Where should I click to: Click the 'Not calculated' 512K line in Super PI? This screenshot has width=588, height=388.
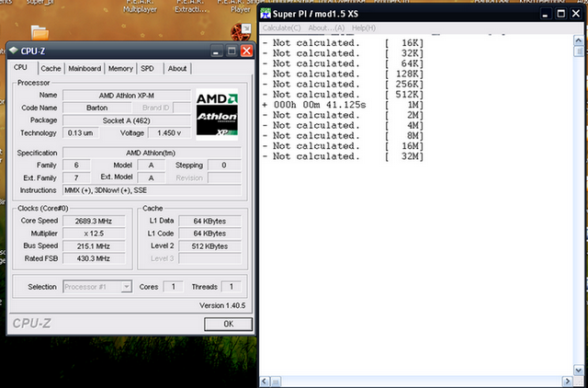point(343,95)
